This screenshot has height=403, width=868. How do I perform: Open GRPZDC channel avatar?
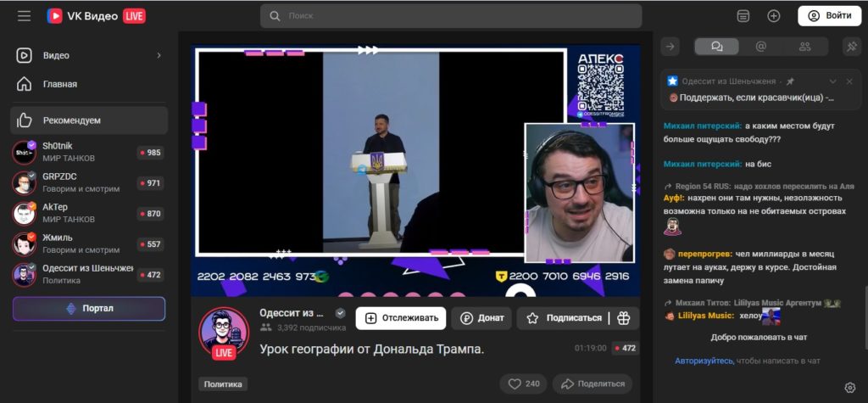tap(24, 183)
